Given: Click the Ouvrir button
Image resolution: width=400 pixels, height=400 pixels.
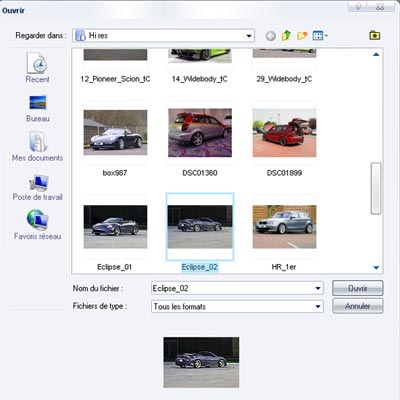Looking at the screenshot, I should coord(358,288).
